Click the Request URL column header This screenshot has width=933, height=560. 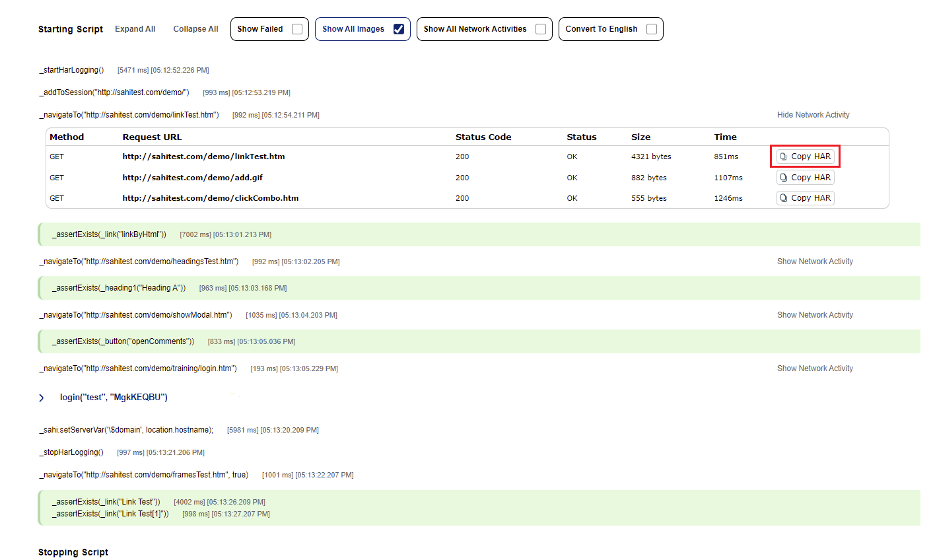tap(152, 137)
